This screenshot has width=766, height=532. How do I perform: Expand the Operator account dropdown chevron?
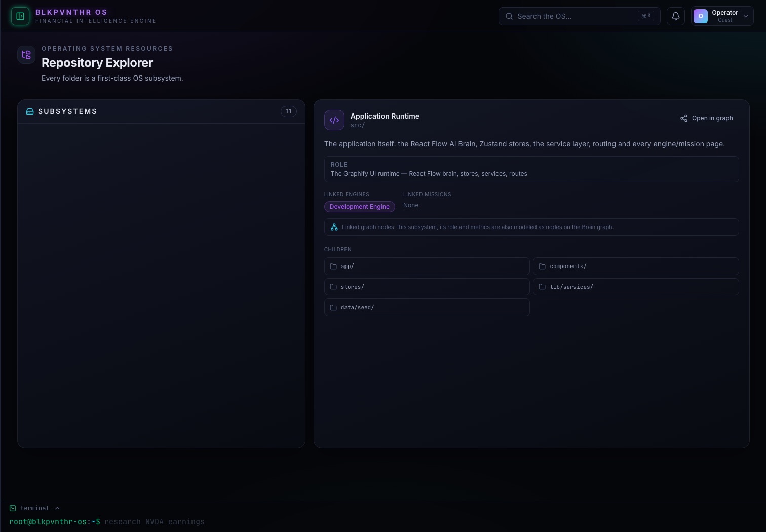746,16
